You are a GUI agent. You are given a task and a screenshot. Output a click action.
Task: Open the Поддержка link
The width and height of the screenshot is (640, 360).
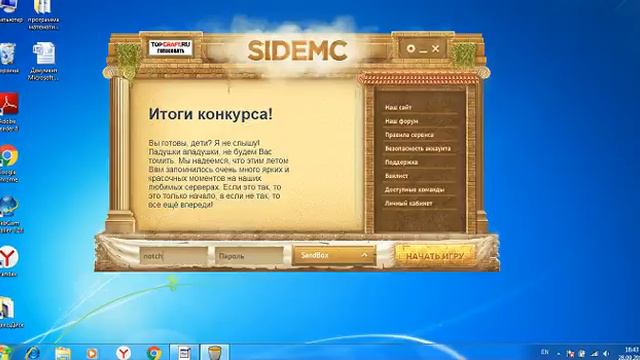[x=401, y=162]
